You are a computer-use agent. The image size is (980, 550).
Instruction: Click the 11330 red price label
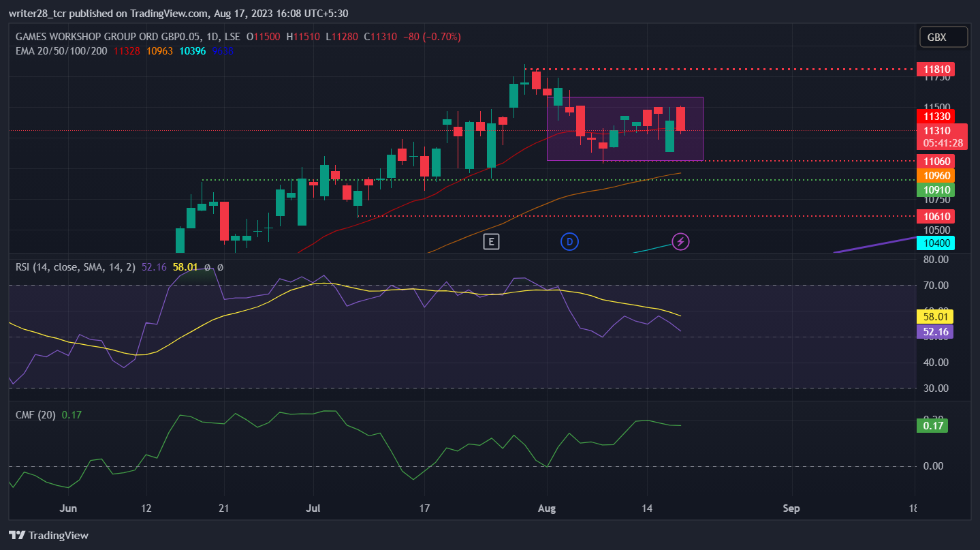click(935, 116)
